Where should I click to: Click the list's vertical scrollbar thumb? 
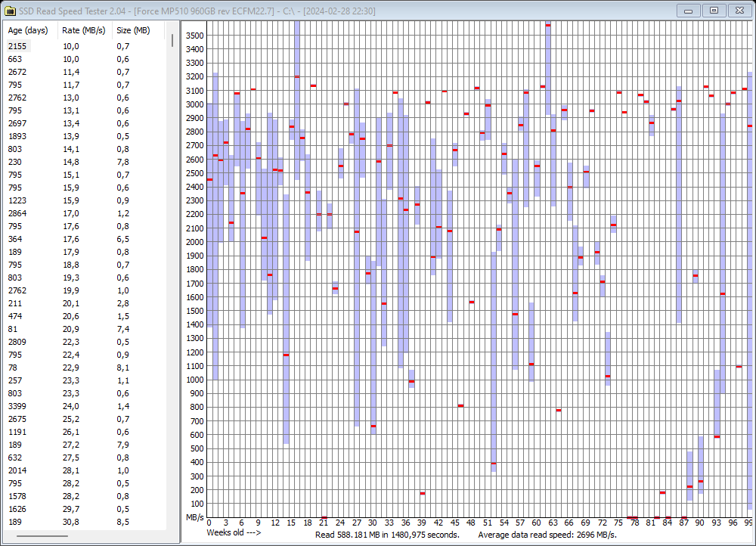[172, 40]
